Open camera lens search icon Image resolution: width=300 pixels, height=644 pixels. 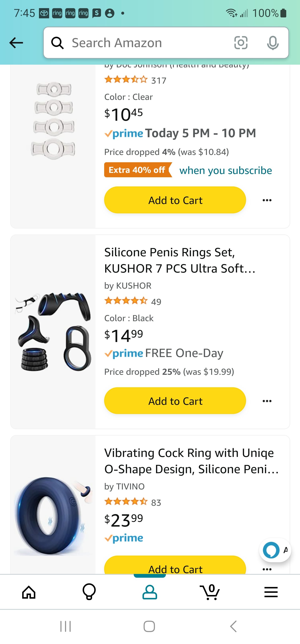click(x=241, y=43)
